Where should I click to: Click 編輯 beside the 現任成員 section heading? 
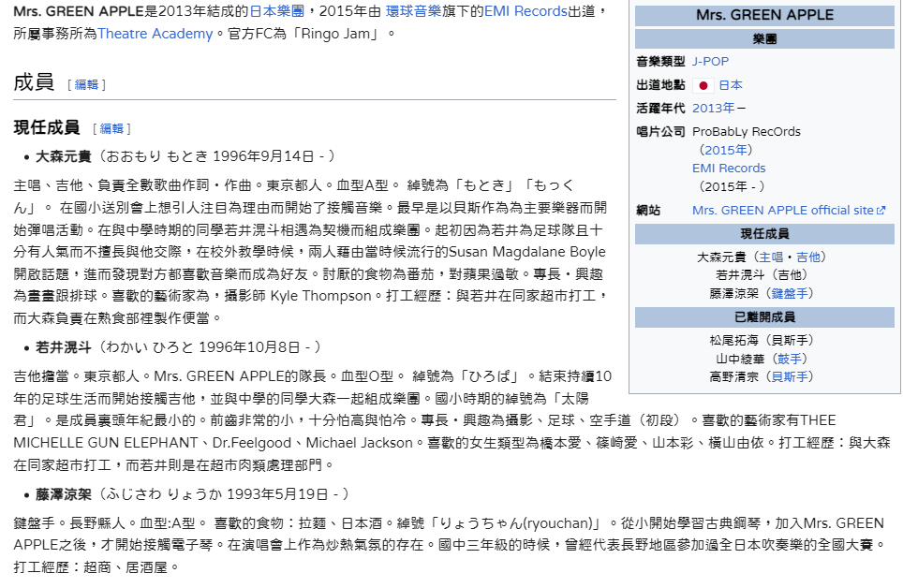[111, 128]
